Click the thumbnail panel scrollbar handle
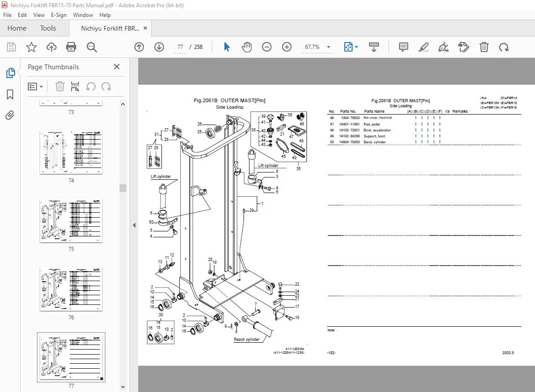This screenshot has height=392, width=535. [123, 188]
